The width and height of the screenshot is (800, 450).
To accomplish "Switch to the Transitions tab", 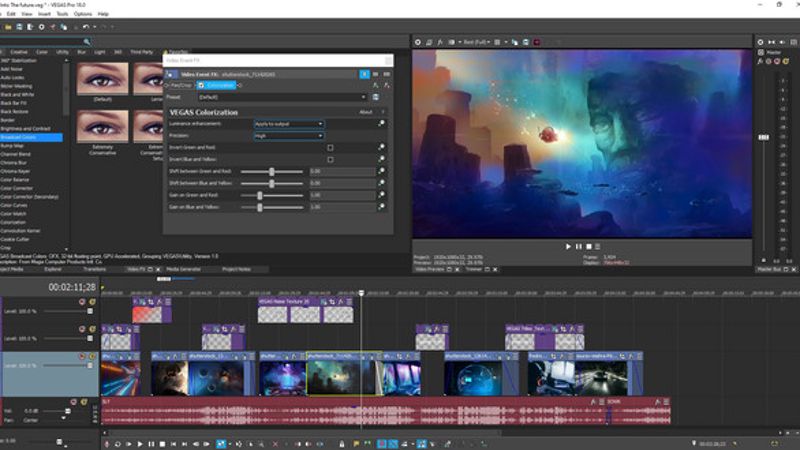I will coord(94,269).
